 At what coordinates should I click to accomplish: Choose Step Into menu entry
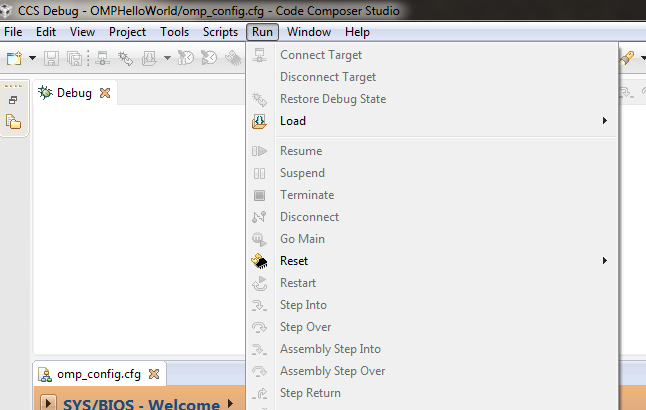pos(432,305)
